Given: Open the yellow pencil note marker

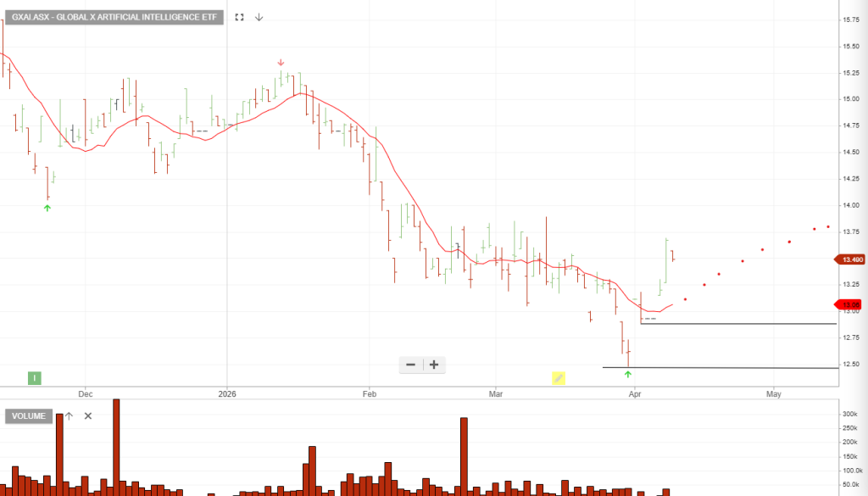Looking at the screenshot, I should [559, 378].
